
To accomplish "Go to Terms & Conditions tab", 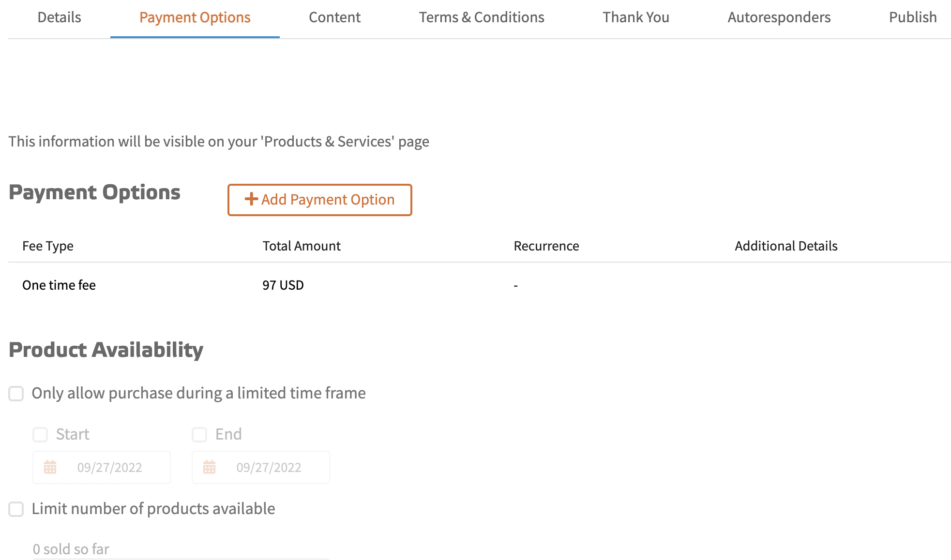I will click(x=481, y=17).
